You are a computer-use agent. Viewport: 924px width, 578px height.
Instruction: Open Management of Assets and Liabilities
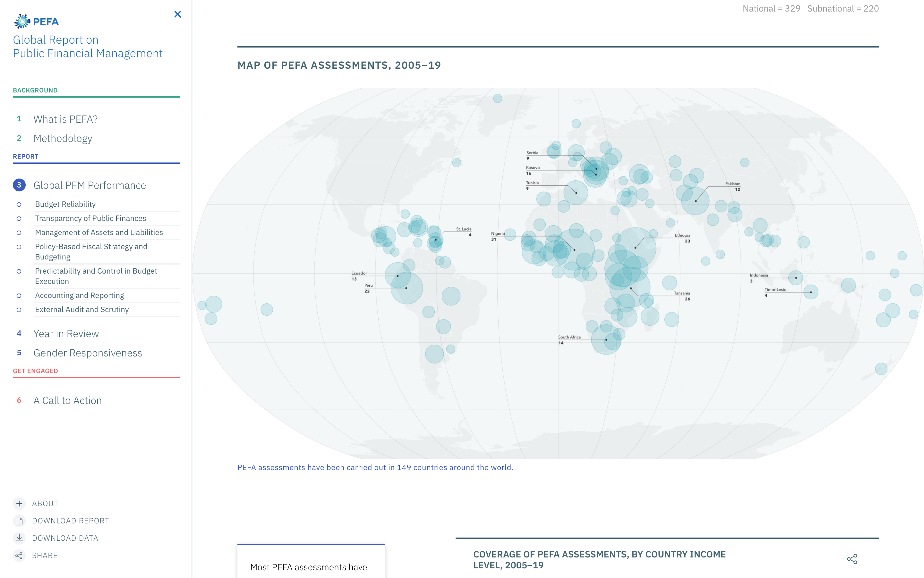[99, 232]
